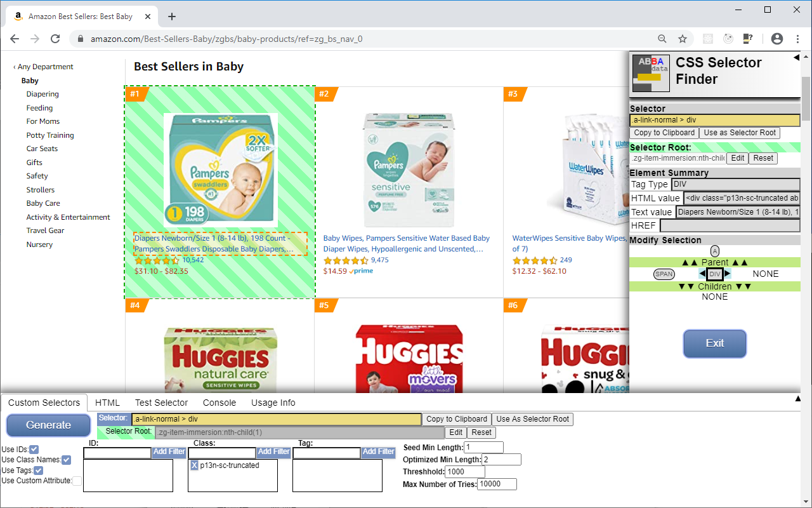Click the ABBA data logo icon

point(650,74)
